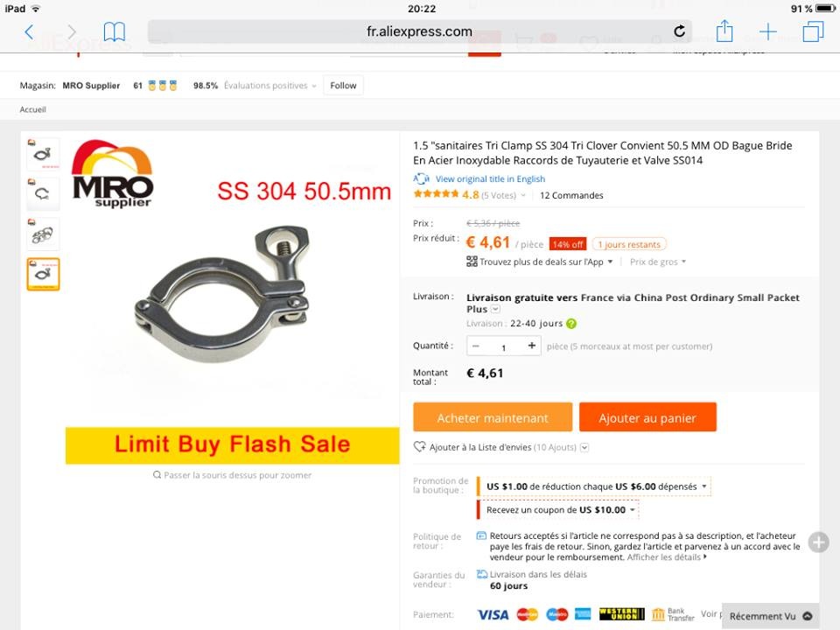This screenshot has width=840, height=630.
Task: Increase quantity with the plus stepper
Action: click(531, 346)
